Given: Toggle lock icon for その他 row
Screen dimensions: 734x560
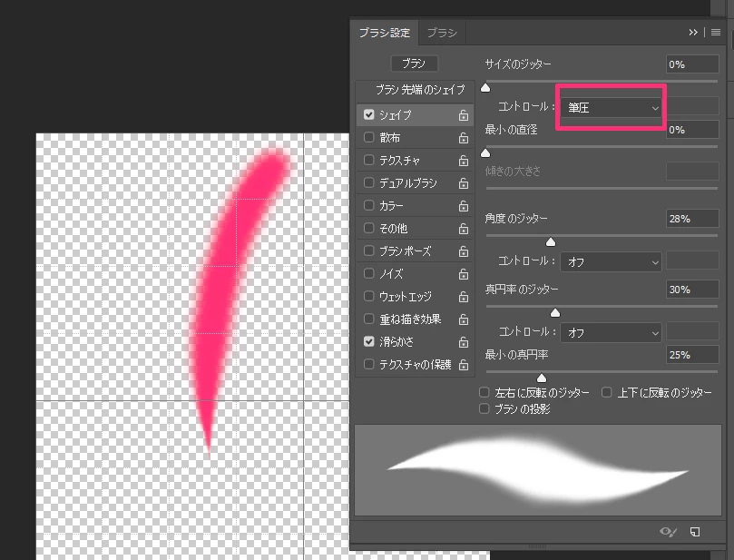Looking at the screenshot, I should 463,229.
